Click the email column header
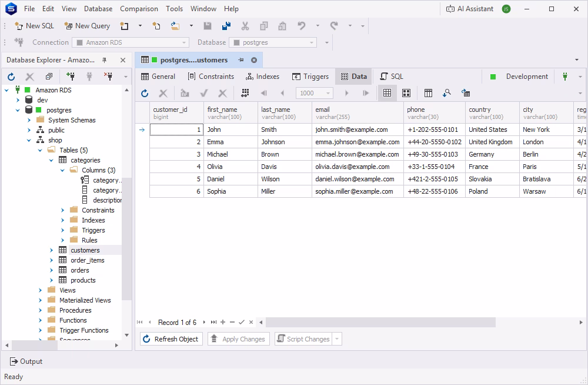Image resolution: width=588 pixels, height=385 pixels. click(x=358, y=112)
